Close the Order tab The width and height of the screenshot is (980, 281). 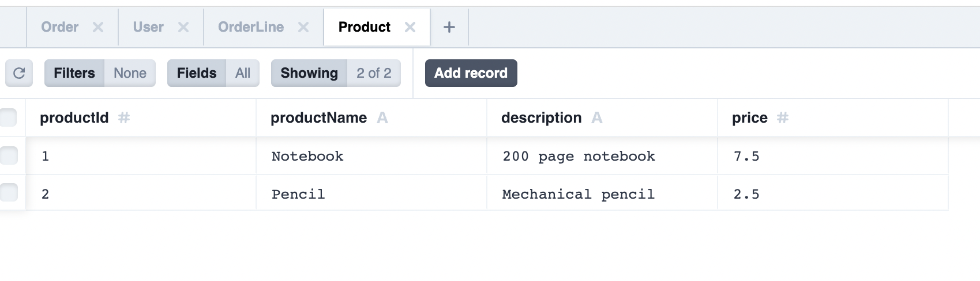click(x=98, y=27)
